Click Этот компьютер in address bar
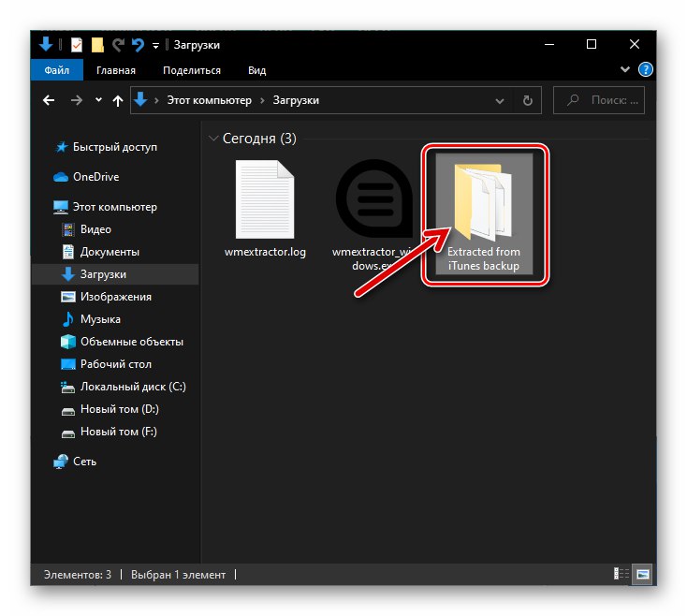 tap(209, 100)
